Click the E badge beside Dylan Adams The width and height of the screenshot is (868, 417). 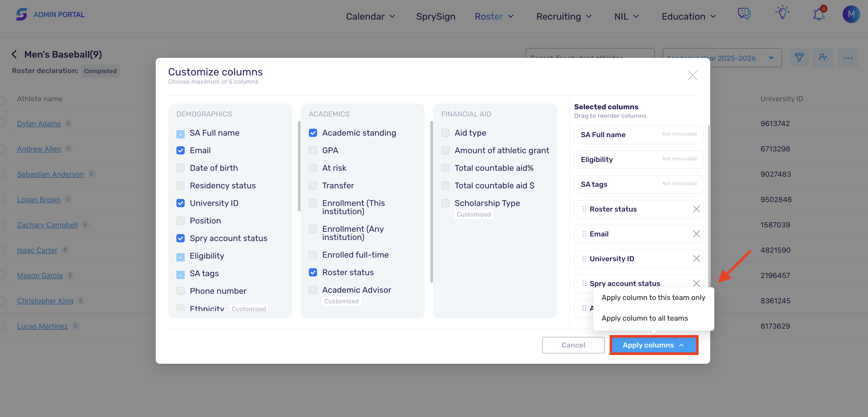point(68,123)
